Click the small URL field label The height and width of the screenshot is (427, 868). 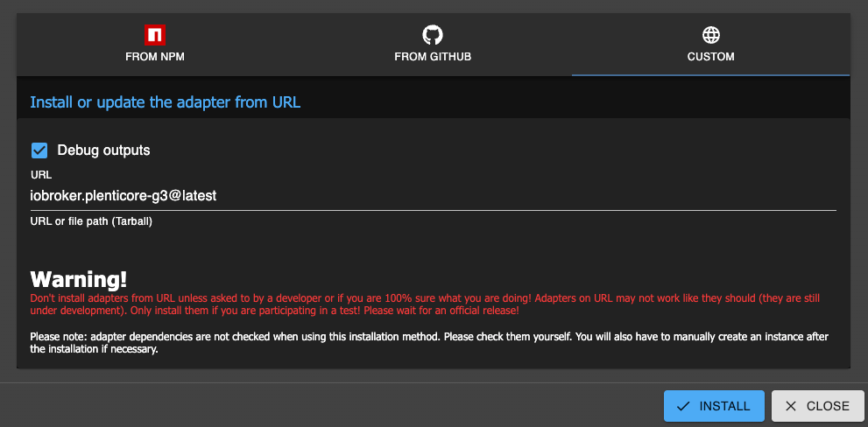click(x=41, y=175)
